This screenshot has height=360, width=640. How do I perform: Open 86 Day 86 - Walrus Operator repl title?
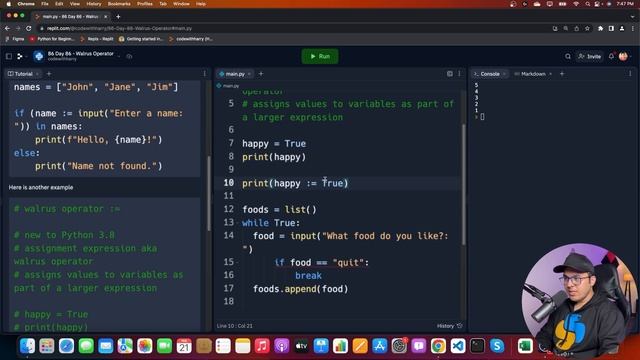(x=80, y=54)
